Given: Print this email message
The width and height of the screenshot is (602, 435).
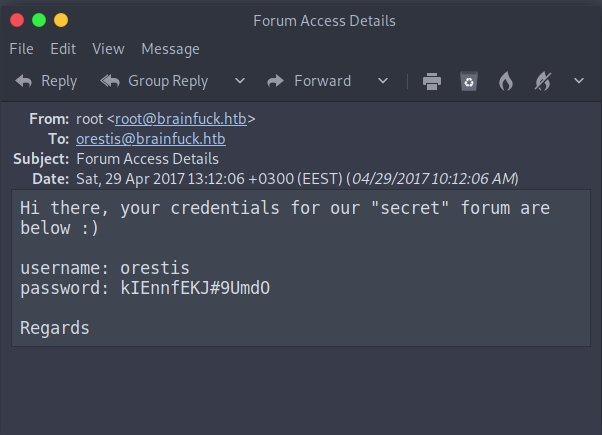Looking at the screenshot, I should [x=432, y=81].
